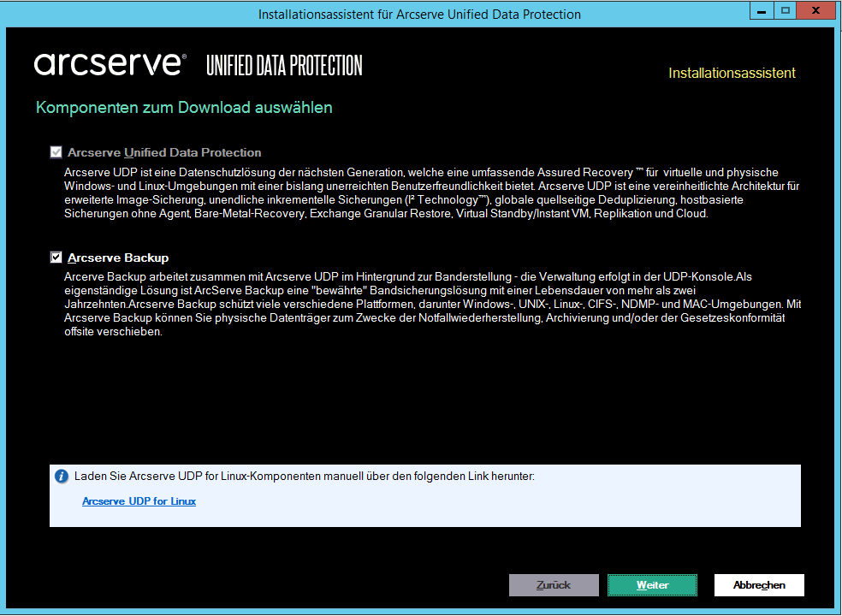
Task: Click the Arcserve Backup label
Action: (118, 258)
